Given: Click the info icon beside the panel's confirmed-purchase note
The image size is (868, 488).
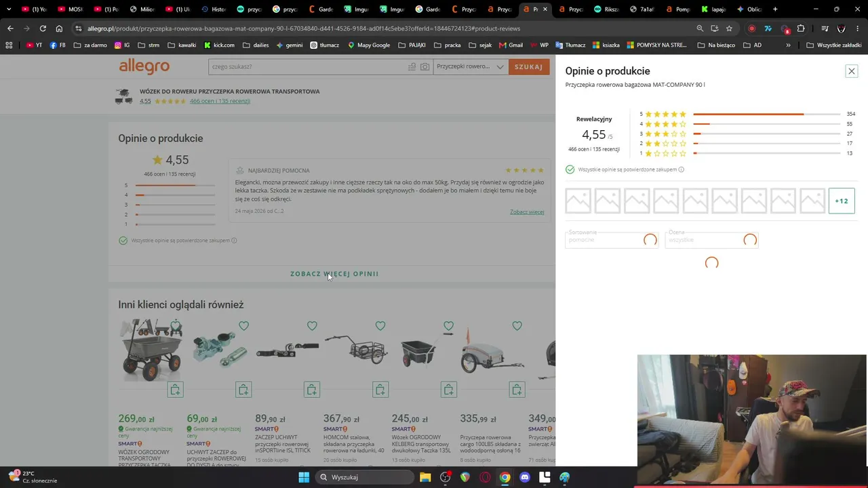Looking at the screenshot, I should click(682, 169).
